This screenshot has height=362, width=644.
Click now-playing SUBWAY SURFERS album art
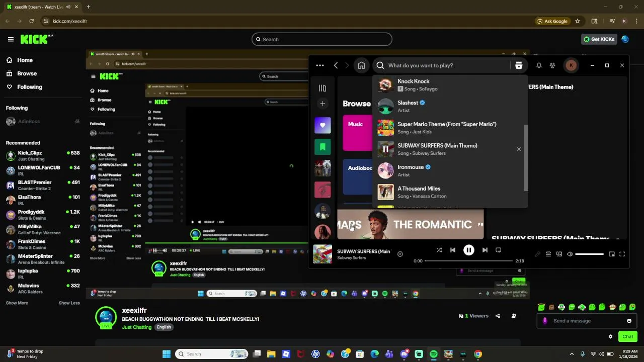pyautogui.click(x=323, y=254)
